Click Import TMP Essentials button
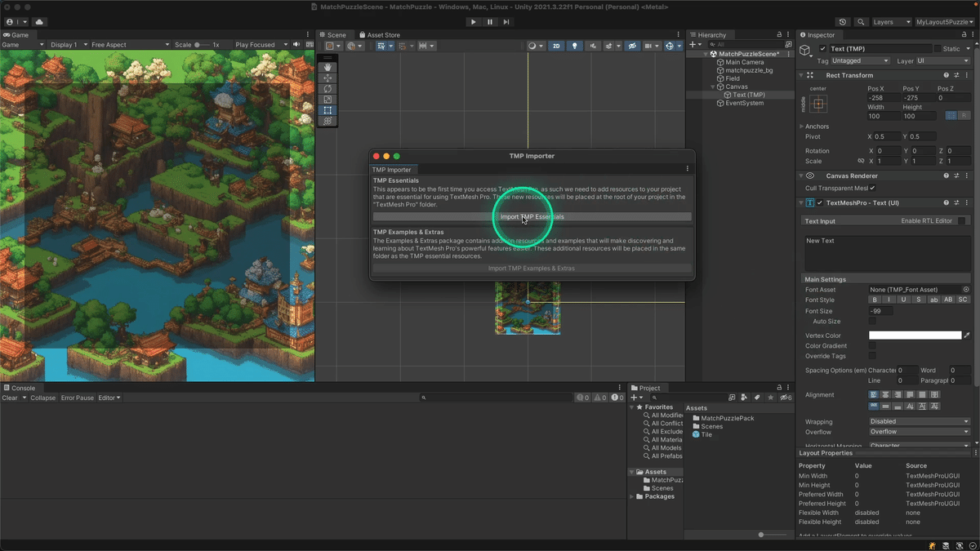Viewport: 980px width, 551px height. 532,217
